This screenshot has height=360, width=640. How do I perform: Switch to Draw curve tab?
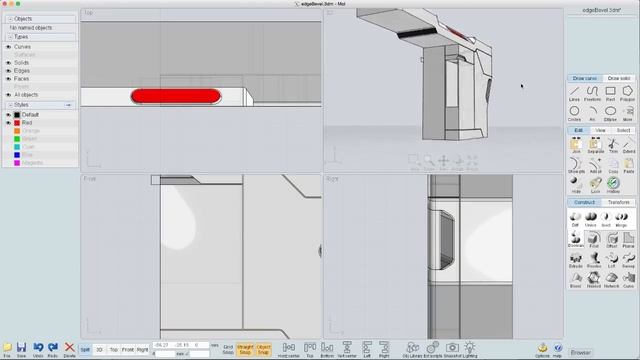tap(584, 78)
